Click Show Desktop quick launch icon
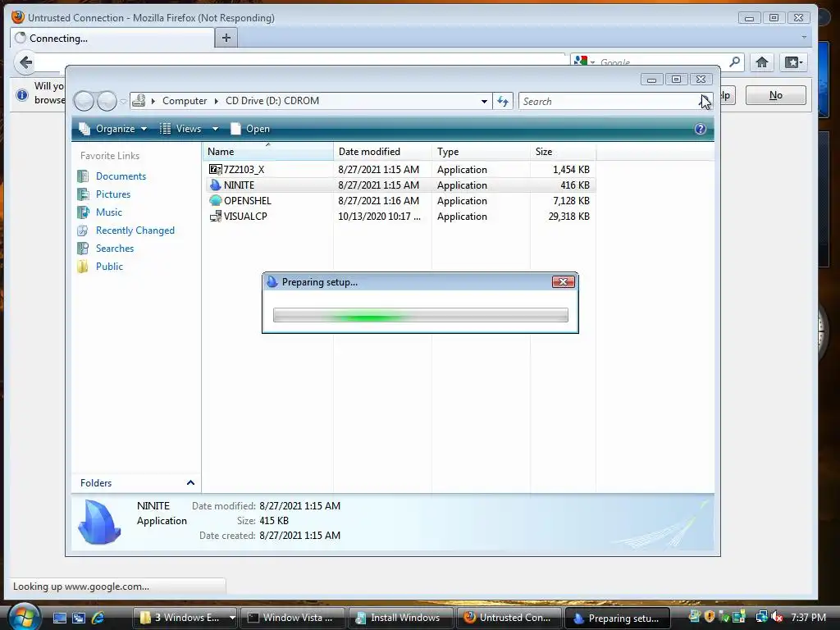 pos(59,618)
